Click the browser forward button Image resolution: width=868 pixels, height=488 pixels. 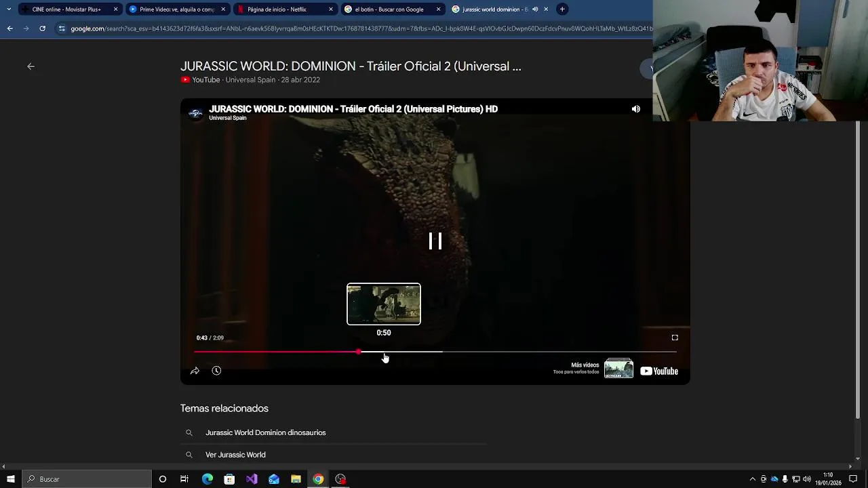point(26,28)
